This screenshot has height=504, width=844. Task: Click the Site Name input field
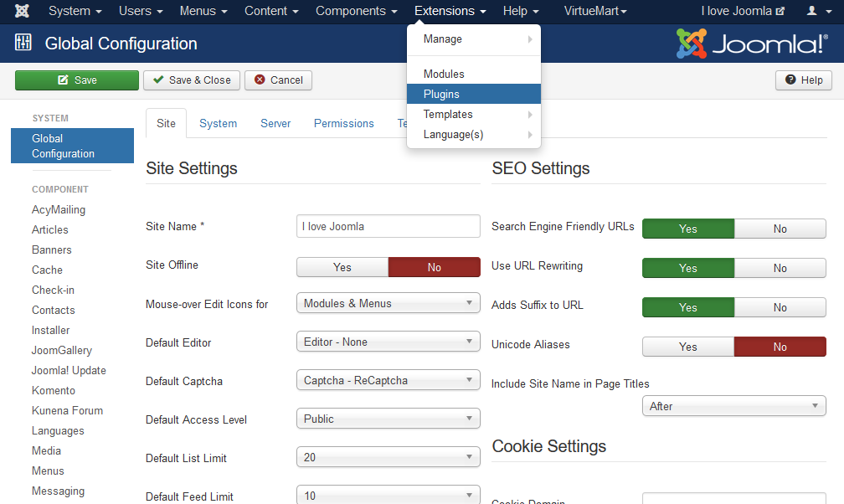pyautogui.click(x=389, y=226)
